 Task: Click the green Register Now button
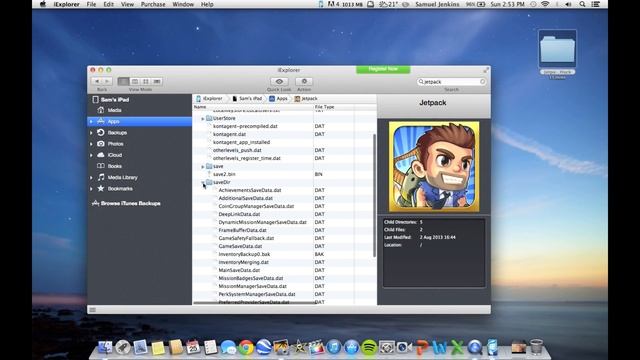pyautogui.click(x=383, y=69)
